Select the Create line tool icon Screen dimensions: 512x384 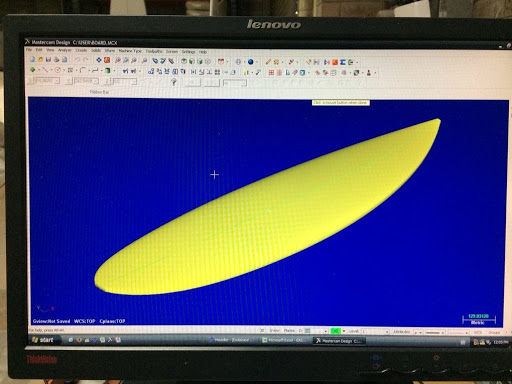tap(45, 70)
